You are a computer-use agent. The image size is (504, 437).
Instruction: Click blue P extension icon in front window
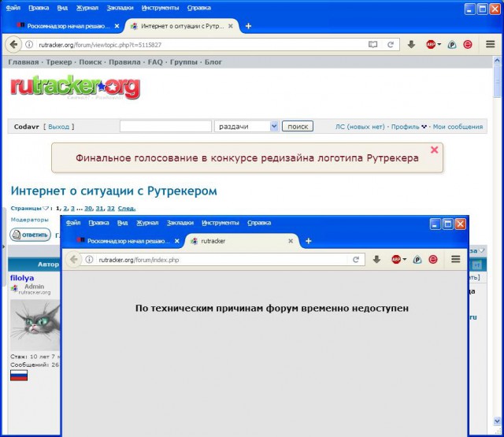tap(417, 260)
